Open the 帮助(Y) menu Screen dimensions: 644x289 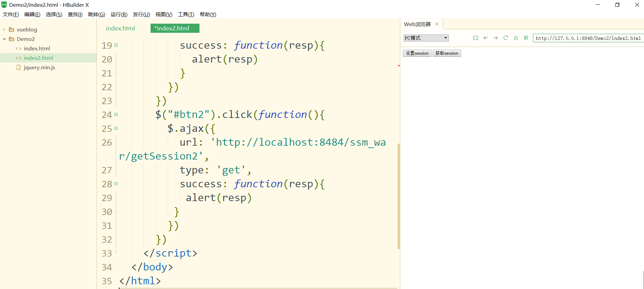click(x=208, y=14)
